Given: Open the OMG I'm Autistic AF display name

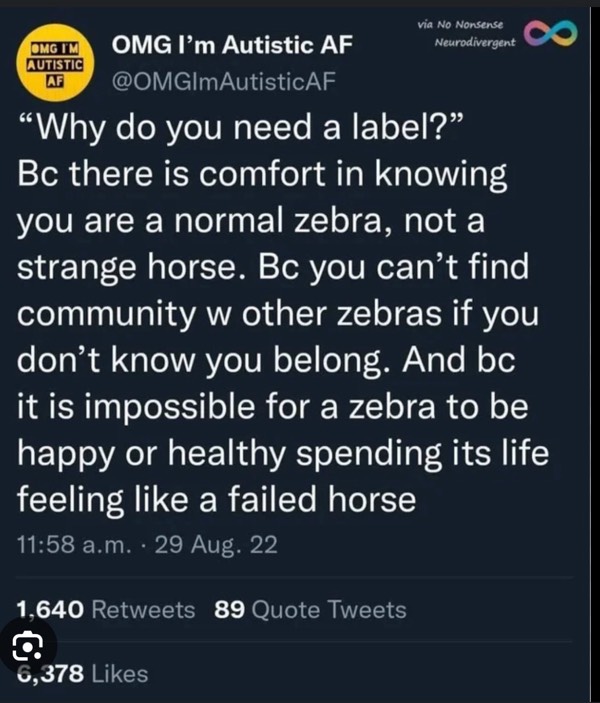Looking at the screenshot, I should (232, 45).
